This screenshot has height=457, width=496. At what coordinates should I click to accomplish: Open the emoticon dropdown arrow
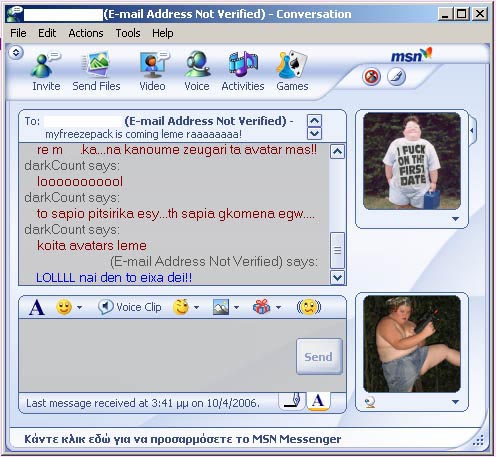pyautogui.click(x=79, y=307)
